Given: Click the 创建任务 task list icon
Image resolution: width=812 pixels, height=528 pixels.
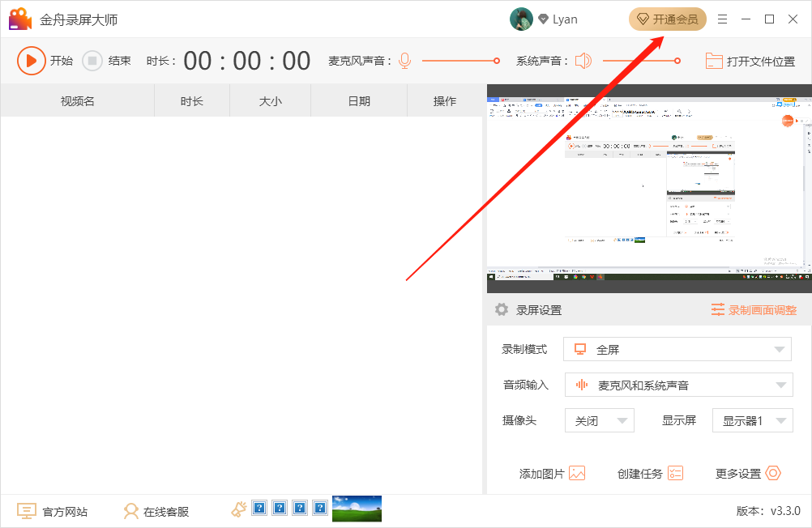Looking at the screenshot, I should tap(675, 473).
